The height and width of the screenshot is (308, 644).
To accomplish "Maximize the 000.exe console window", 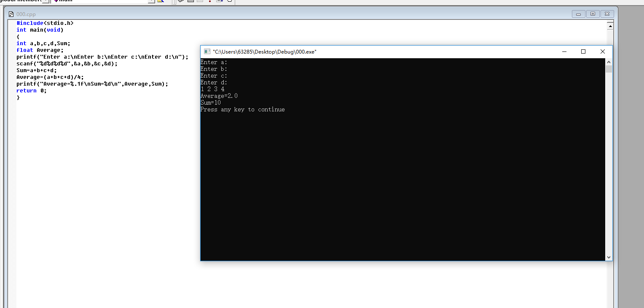I will click(583, 51).
